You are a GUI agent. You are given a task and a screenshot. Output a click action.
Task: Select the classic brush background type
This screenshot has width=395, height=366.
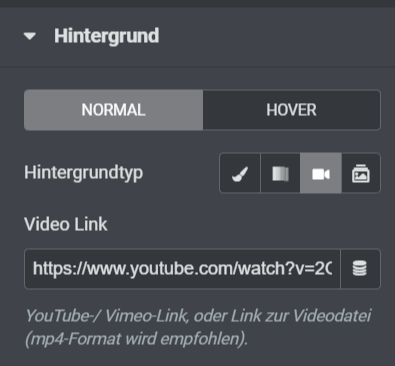click(x=240, y=173)
